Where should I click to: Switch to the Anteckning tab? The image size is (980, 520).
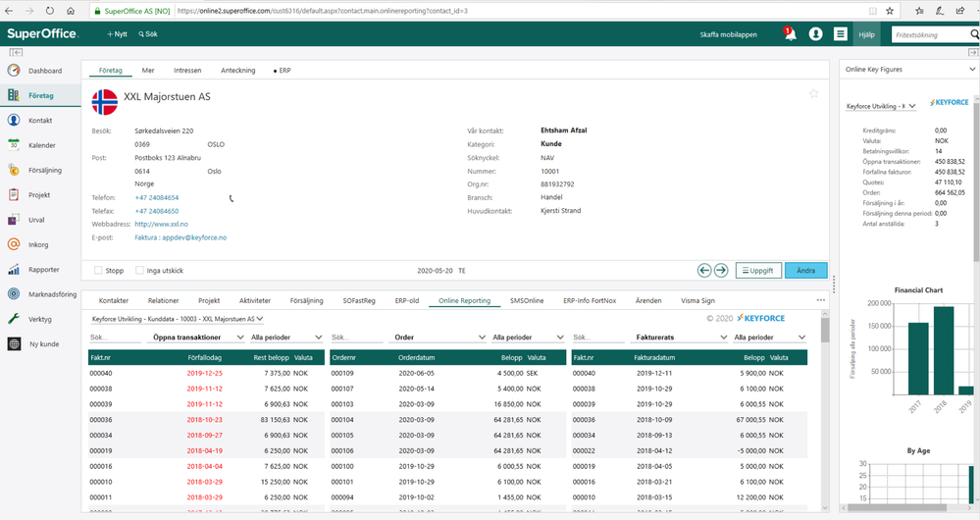tap(238, 71)
